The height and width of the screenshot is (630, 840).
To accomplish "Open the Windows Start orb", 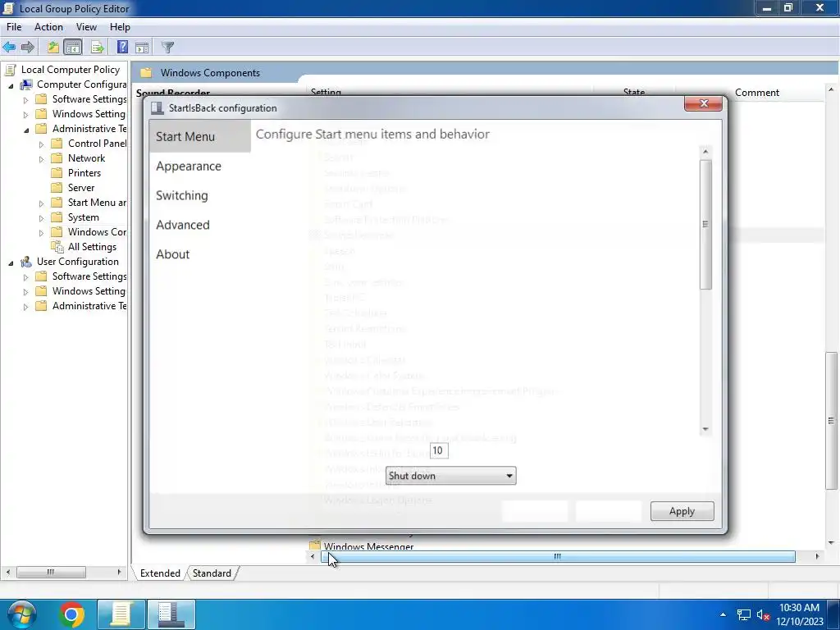I will [21, 614].
